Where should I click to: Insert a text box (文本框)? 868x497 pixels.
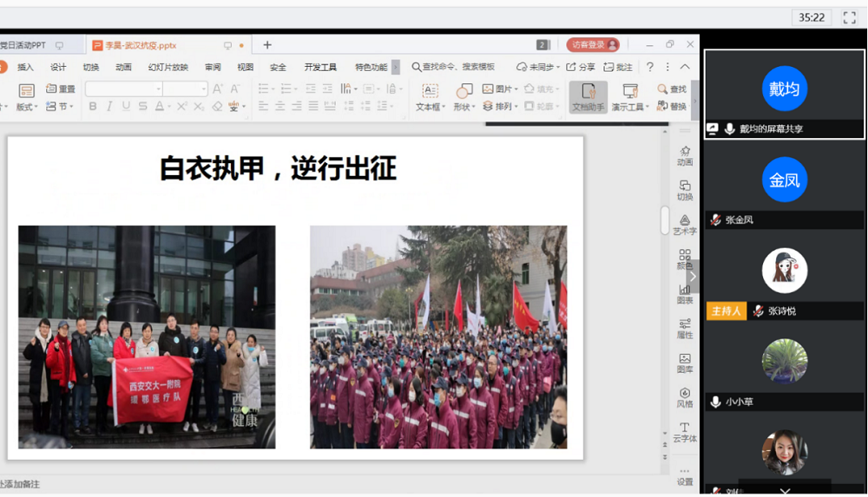coord(431,97)
